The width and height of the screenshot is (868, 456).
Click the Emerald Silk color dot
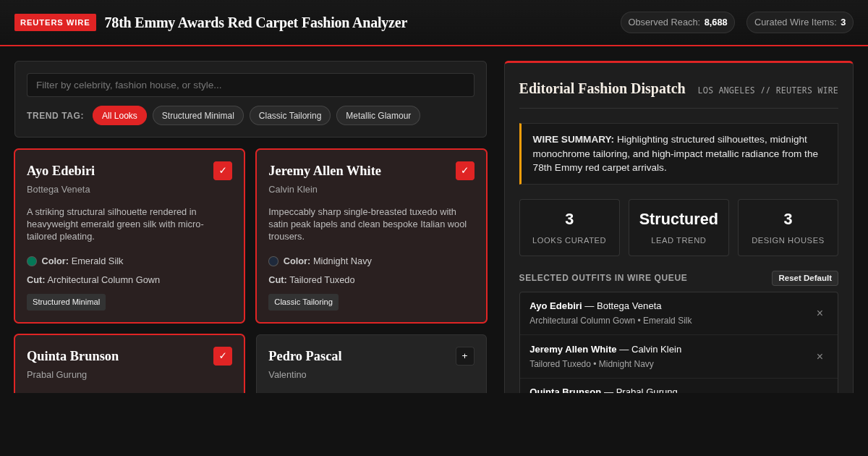[32, 261]
